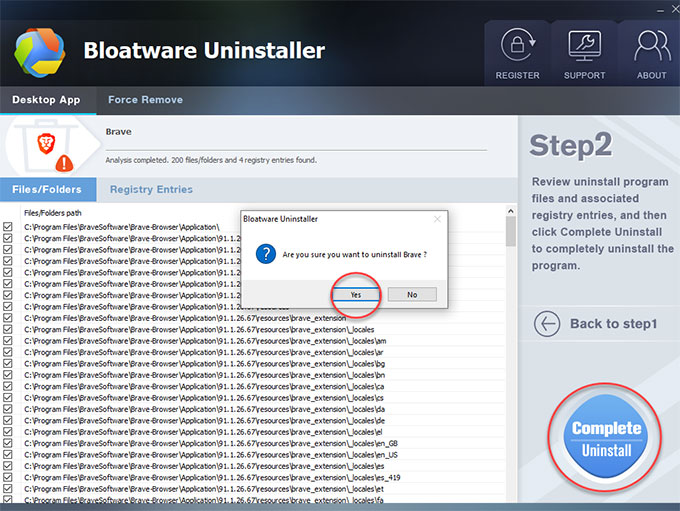Click the file list vertical scrollbar thumb
680x511 pixels.
(x=511, y=231)
